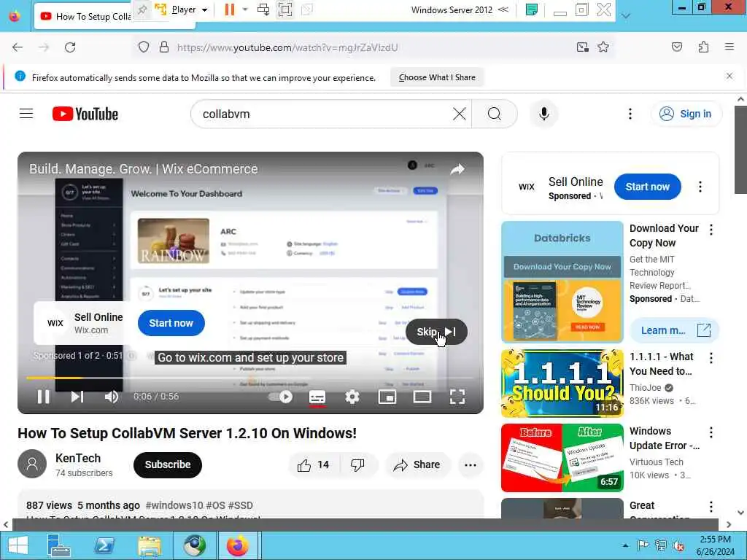Open options for Windows Update Error video
Screen dimensions: 747x560
pyautogui.click(x=711, y=432)
